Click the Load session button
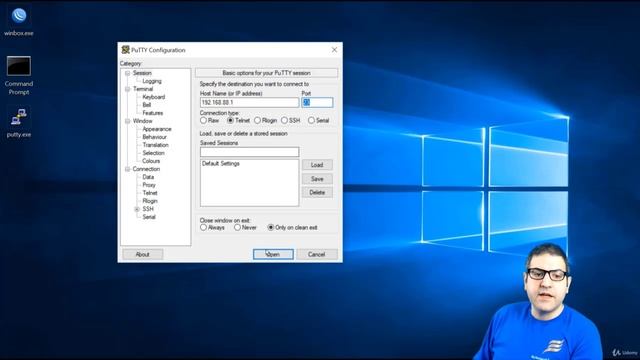640x360 pixels. point(317,165)
